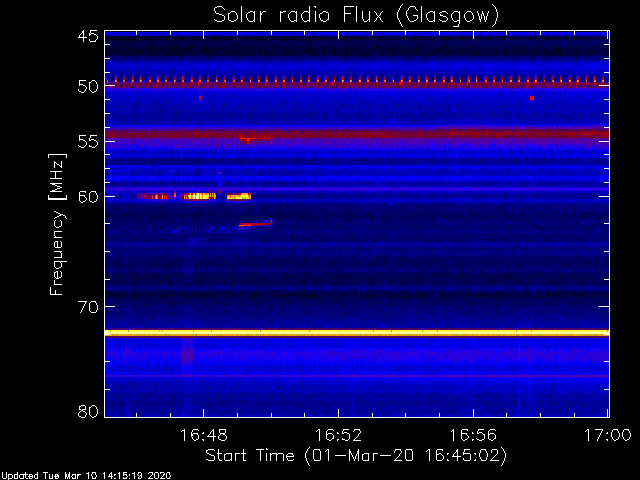Viewport: 640px width, 480px height.
Task: Click the bright yellow band below 70 MHz
Action: click(357, 333)
